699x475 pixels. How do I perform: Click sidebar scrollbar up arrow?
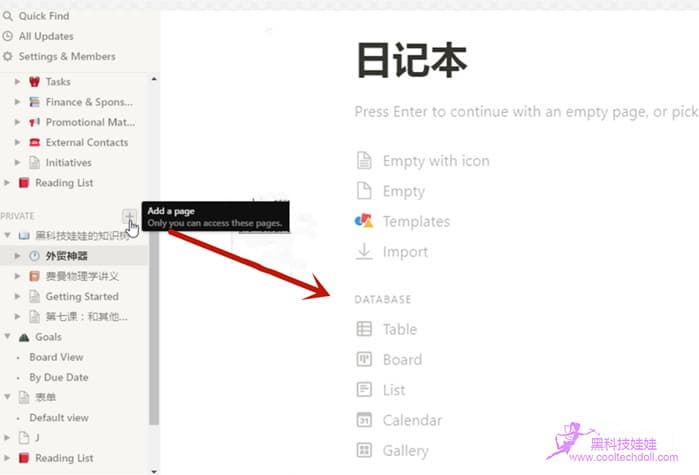click(x=154, y=79)
